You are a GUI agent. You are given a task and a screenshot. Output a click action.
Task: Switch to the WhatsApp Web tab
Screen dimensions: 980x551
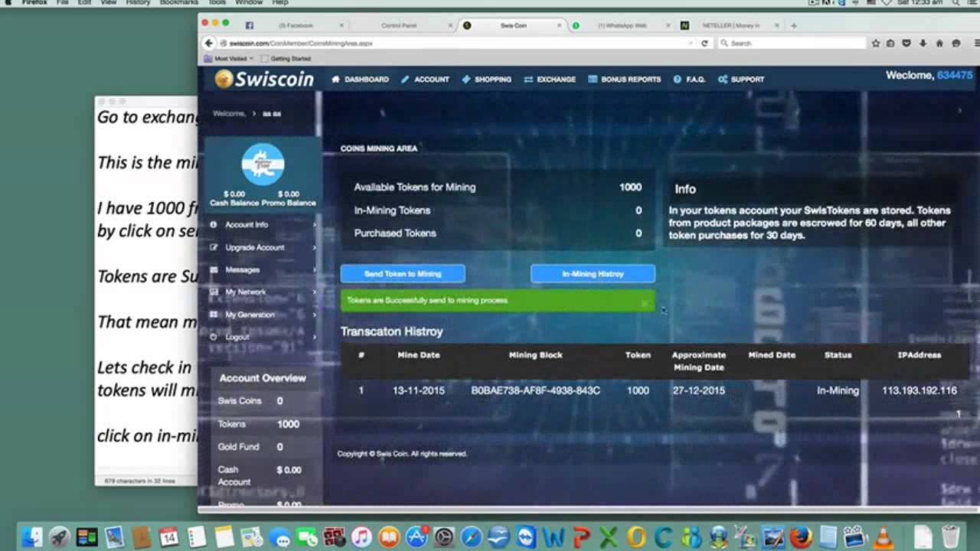[x=622, y=25]
